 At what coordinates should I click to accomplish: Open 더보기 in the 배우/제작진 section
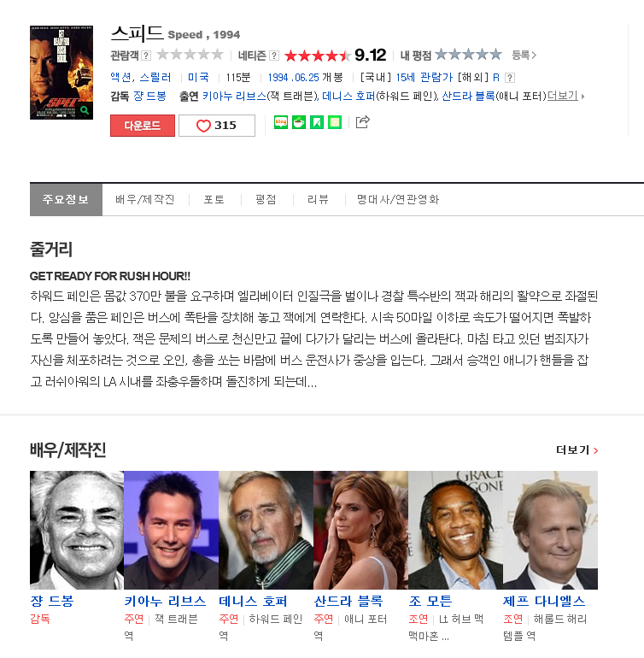pos(577,450)
